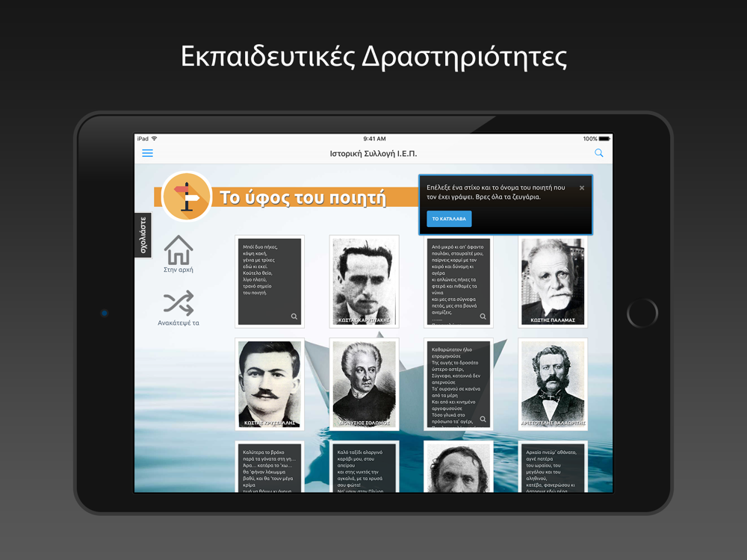Select verse card Αρχαίο πνεύμ' αθάνατο
747x560 pixels.
pyautogui.click(x=553, y=467)
